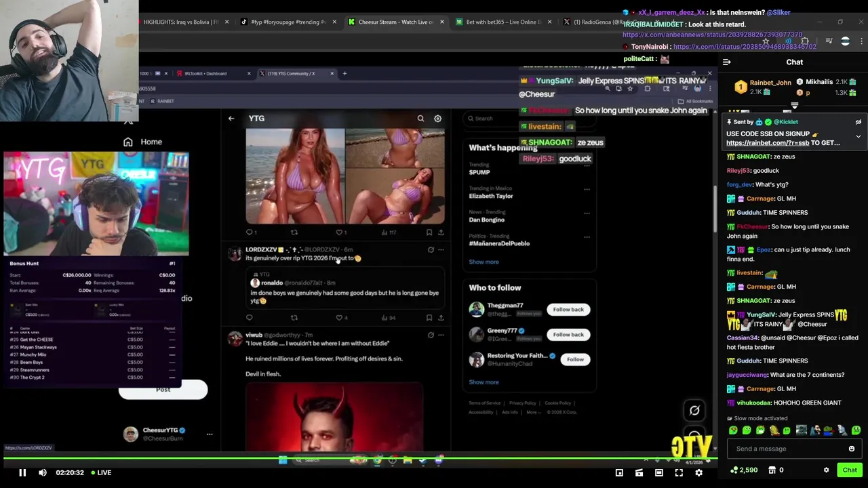Follow Restoring Your Faith account
The image size is (868, 488).
[575, 359]
